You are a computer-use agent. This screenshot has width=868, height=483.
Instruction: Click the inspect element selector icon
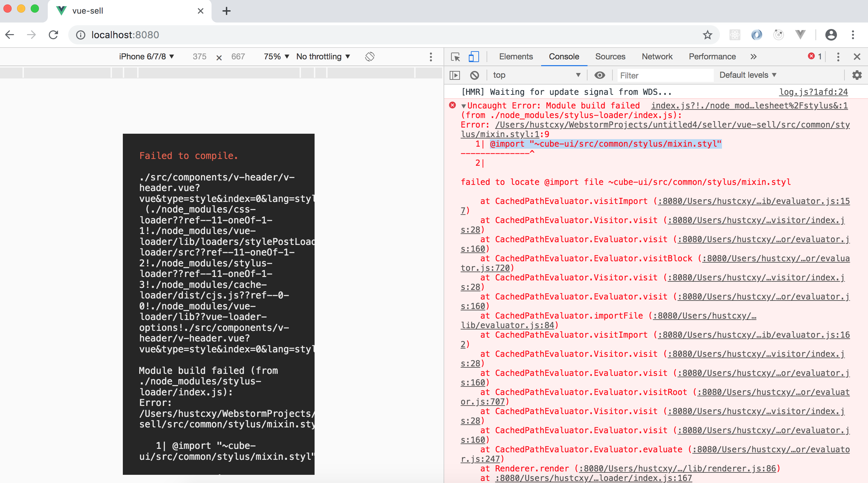455,57
